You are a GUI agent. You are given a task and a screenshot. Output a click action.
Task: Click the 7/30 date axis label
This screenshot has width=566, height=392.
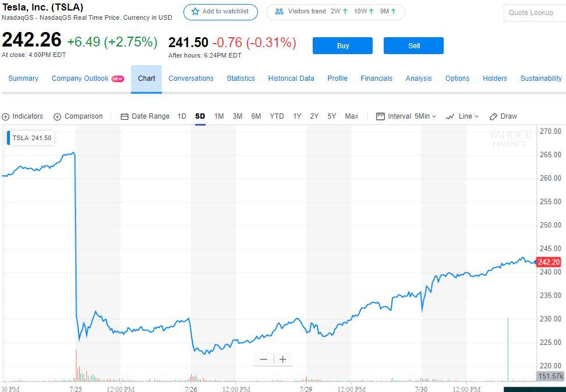[x=421, y=389]
